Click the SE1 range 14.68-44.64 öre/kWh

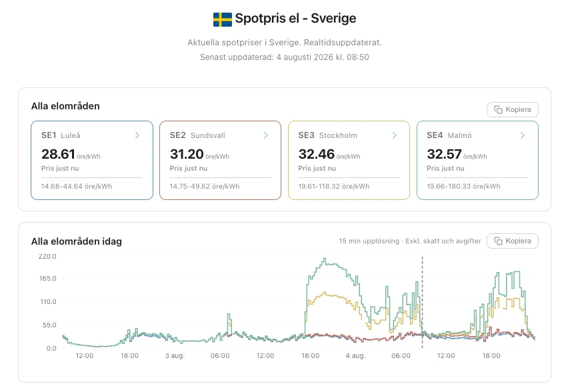[77, 186]
